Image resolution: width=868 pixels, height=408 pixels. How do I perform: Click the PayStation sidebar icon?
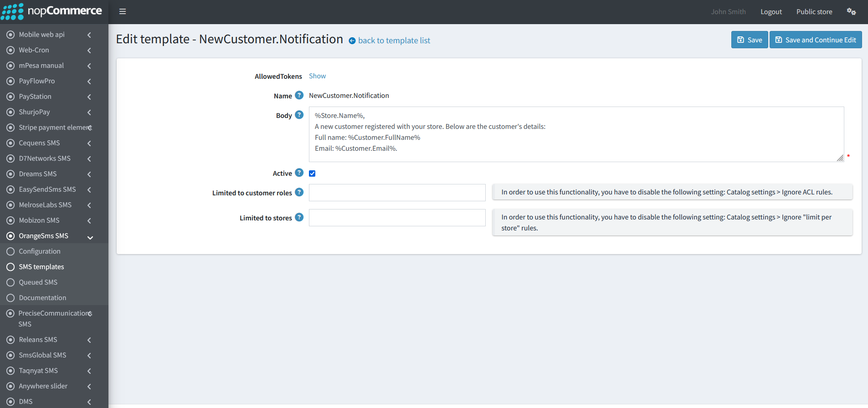[10, 97]
